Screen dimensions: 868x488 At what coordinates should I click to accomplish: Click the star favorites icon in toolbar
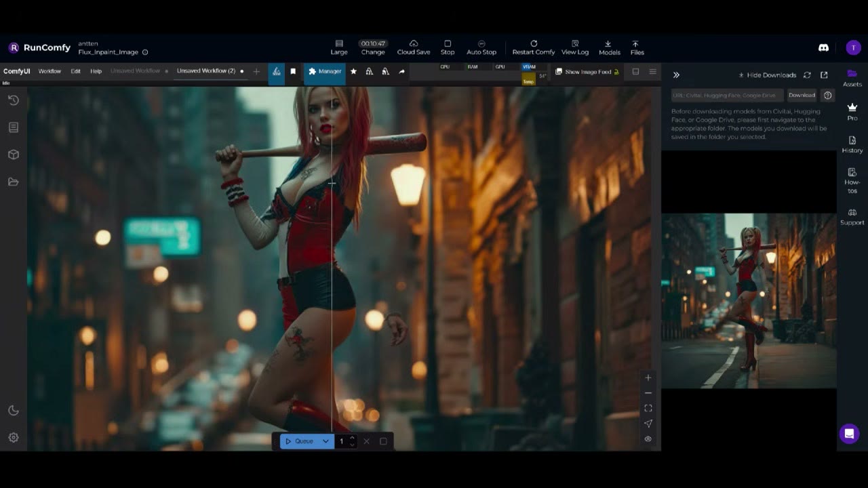[x=353, y=71]
